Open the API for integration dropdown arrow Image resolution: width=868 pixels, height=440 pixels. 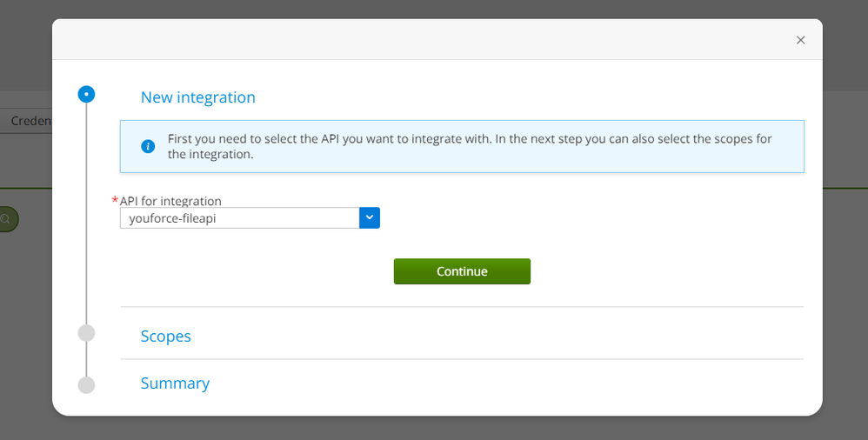[370, 218]
